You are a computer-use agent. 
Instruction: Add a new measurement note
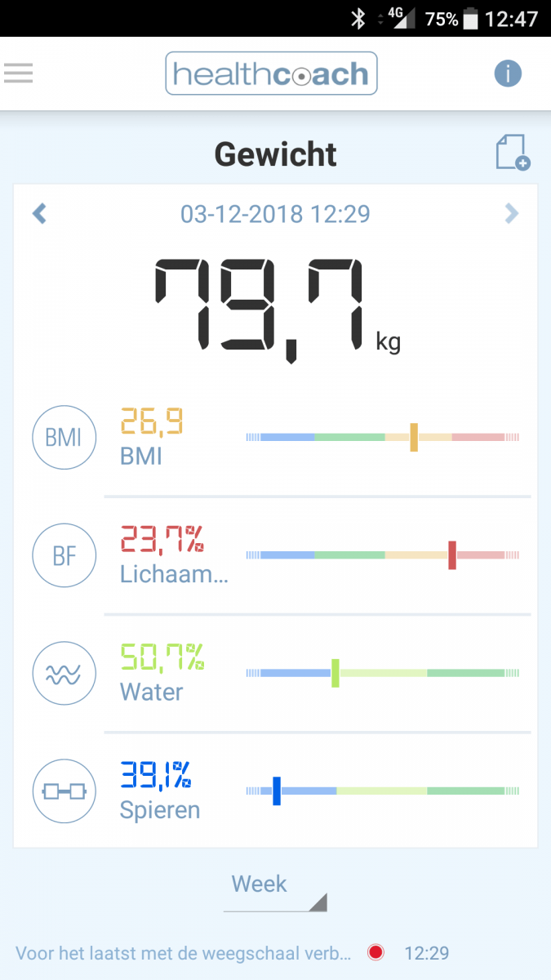[512, 153]
